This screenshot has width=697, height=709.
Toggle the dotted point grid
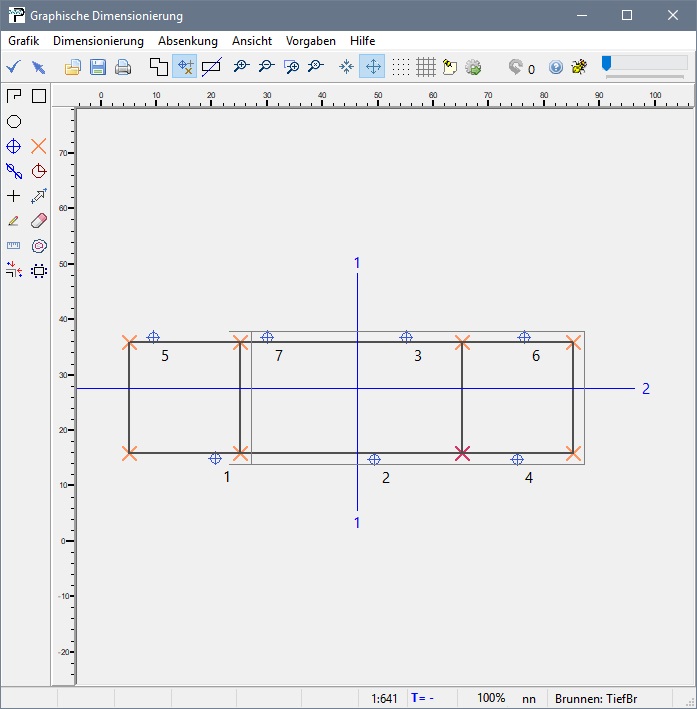pyautogui.click(x=401, y=67)
